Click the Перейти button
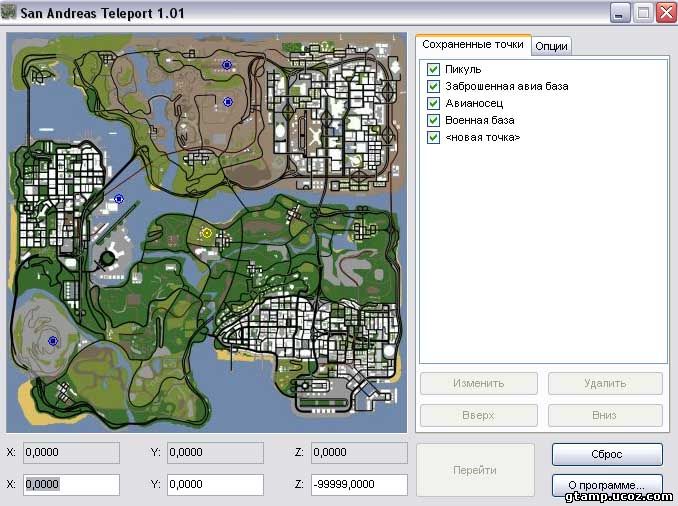Image resolution: width=678 pixels, height=506 pixels. [x=475, y=470]
